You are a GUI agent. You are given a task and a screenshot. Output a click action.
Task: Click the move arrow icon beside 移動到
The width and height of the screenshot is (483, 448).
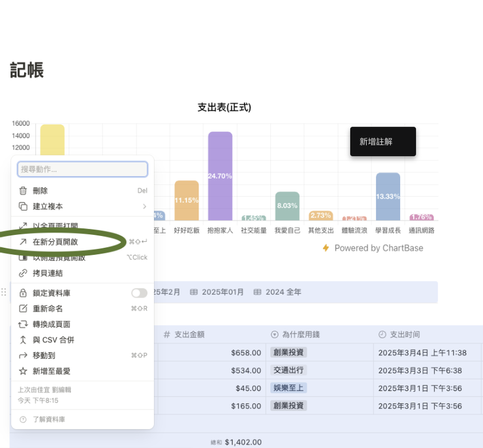tap(23, 355)
